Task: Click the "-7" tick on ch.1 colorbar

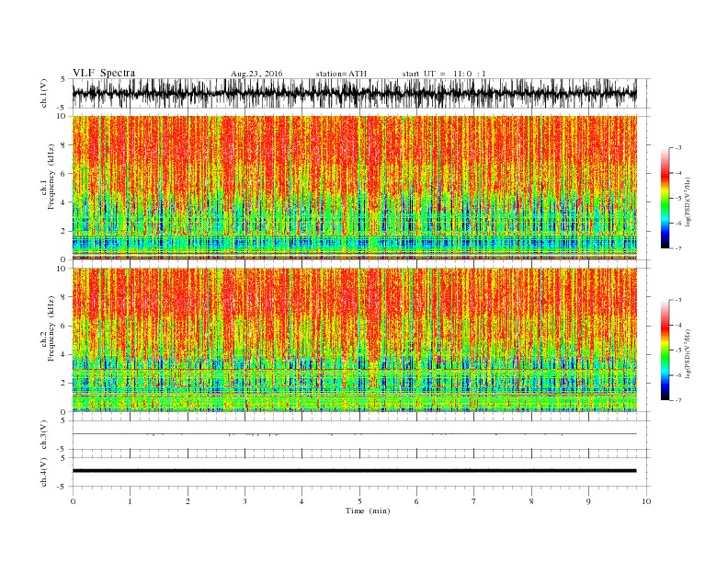Action: (678, 248)
